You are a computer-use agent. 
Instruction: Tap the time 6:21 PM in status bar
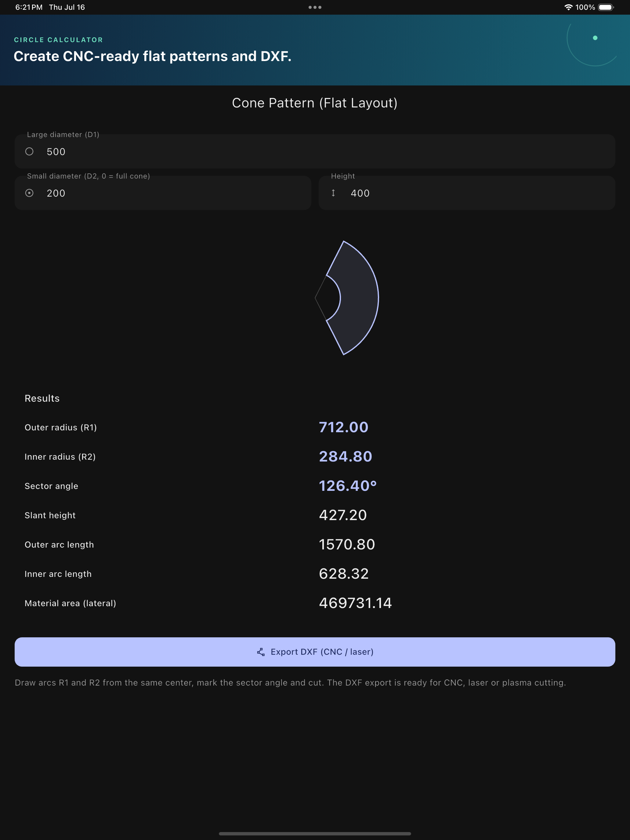pyautogui.click(x=29, y=7)
